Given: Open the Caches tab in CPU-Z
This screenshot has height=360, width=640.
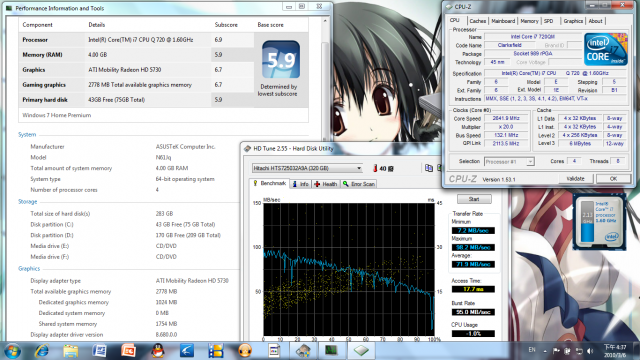Looking at the screenshot, I should (477, 21).
